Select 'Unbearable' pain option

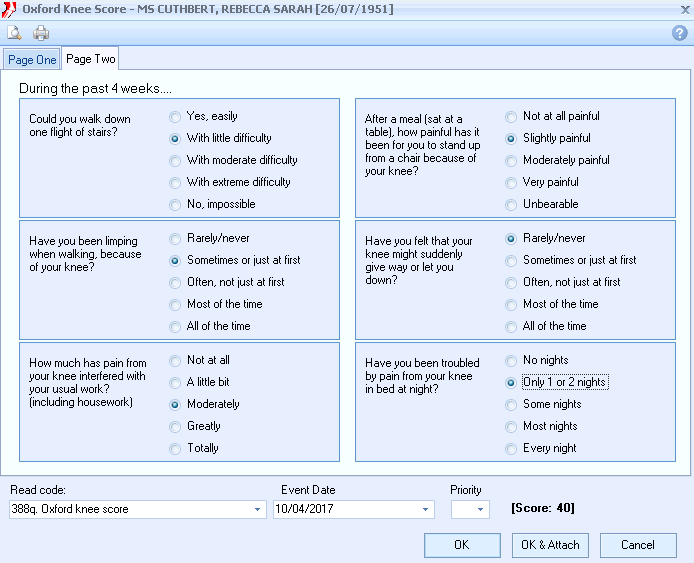[x=512, y=204]
